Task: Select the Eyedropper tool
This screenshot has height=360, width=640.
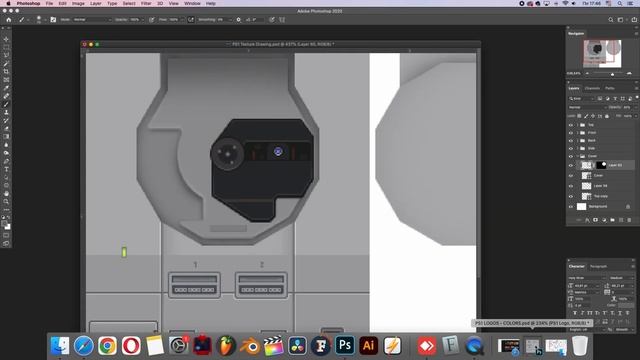Action: pos(6,88)
